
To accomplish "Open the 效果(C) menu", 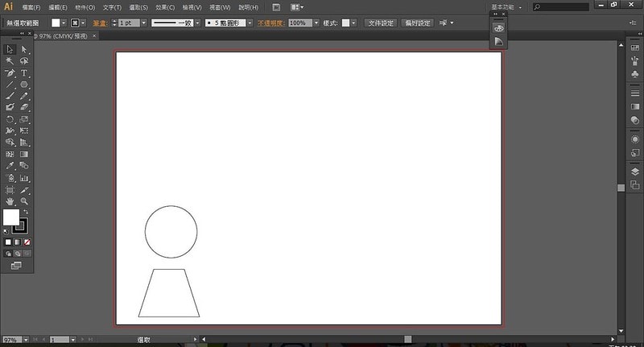I will (165, 7).
